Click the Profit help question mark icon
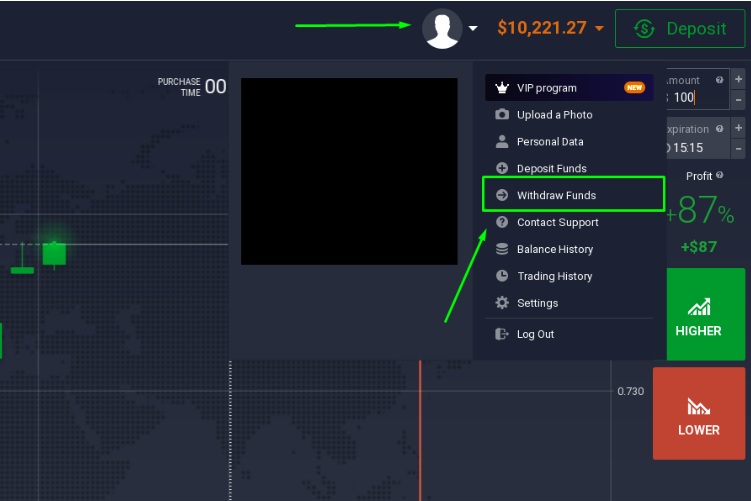The image size is (751, 501). [x=720, y=176]
